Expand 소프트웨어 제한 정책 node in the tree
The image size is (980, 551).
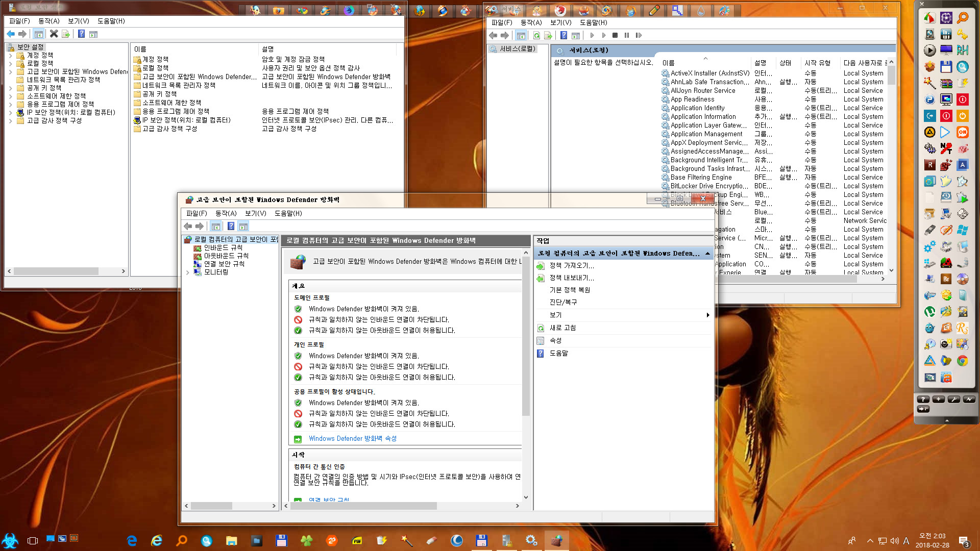pos(11,96)
